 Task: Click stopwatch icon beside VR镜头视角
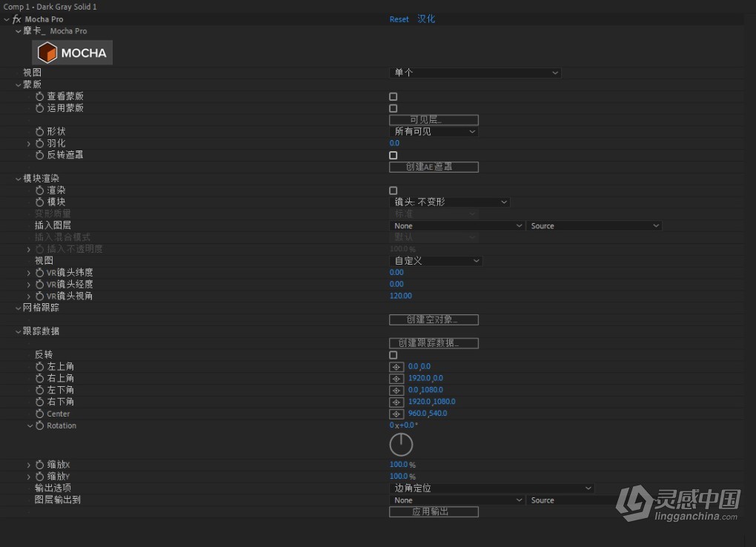click(39, 296)
